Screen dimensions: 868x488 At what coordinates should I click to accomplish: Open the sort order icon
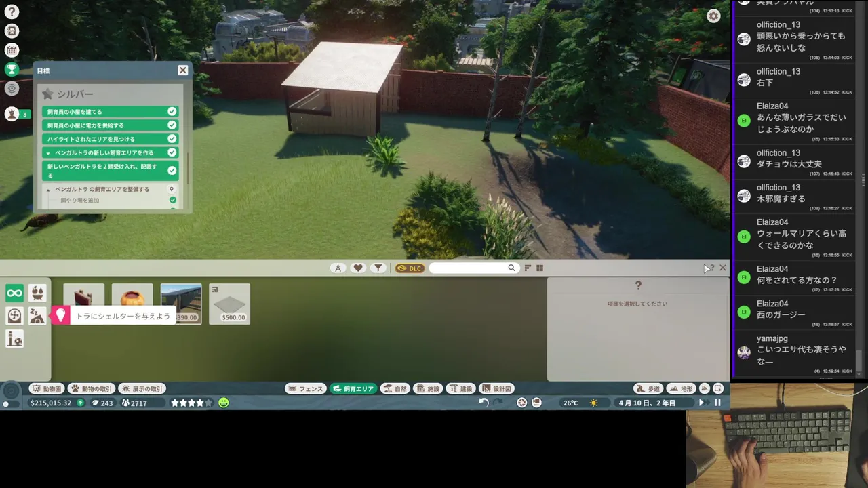[528, 268]
